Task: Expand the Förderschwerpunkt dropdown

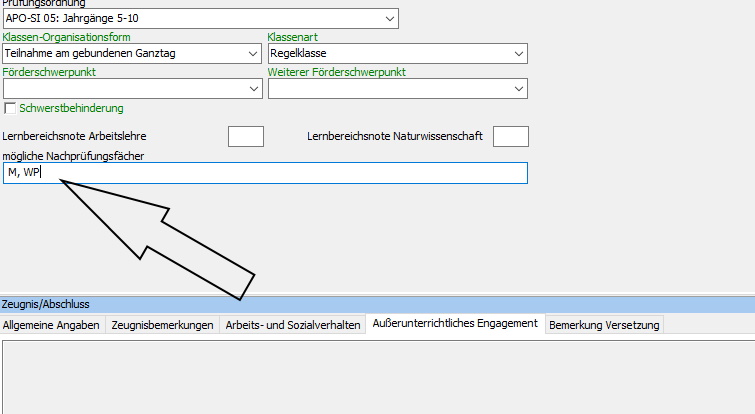Action: tap(132, 89)
